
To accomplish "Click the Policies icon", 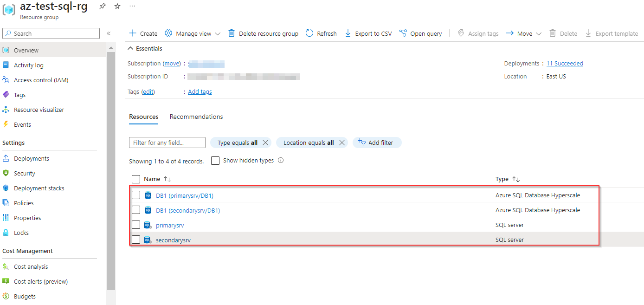I will coord(6,203).
